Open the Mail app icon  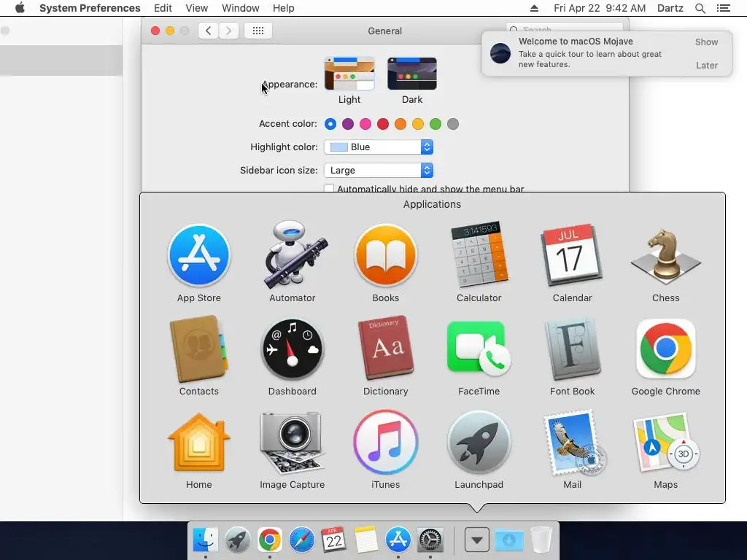(574, 443)
